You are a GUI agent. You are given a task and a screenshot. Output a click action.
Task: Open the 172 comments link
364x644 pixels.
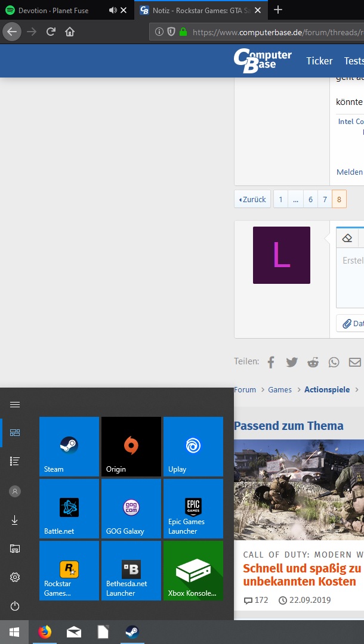[x=256, y=600]
